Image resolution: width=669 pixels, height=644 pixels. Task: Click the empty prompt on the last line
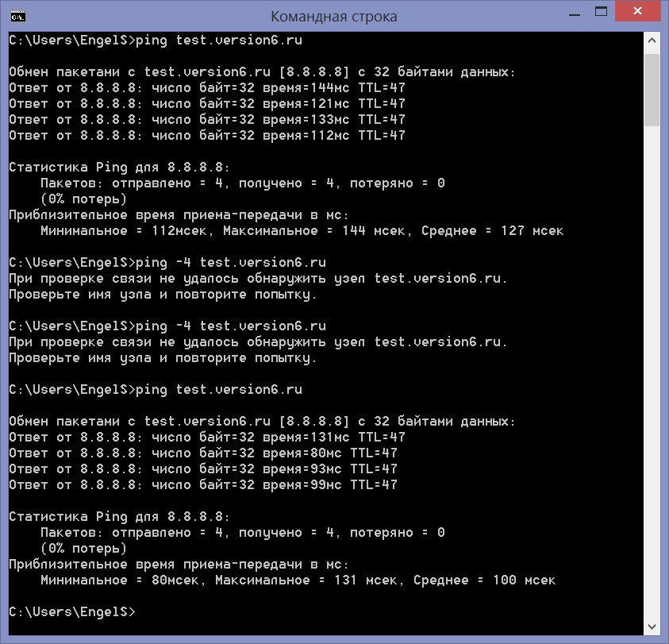tap(72, 612)
